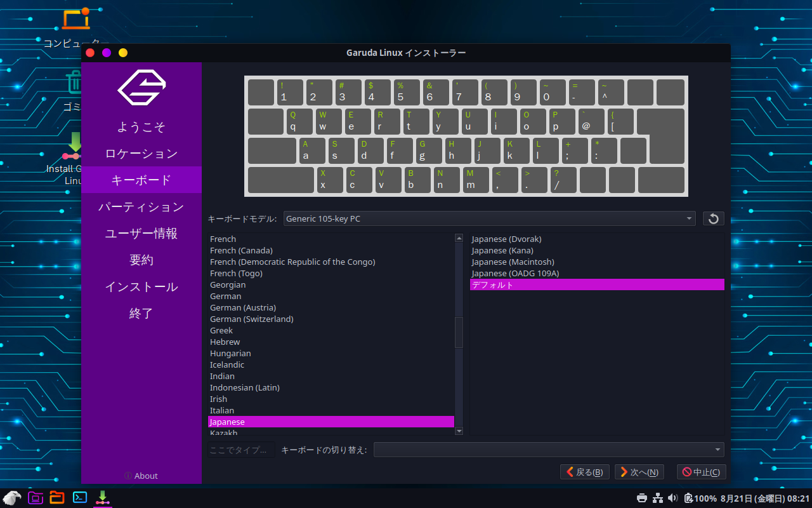This screenshot has width=812, height=508.
Task: Click the date and time clock
Action: point(765,498)
